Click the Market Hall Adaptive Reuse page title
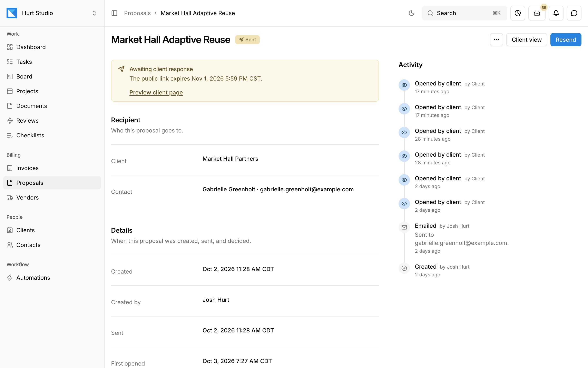Screen dimensions: 588x368 click(170, 40)
